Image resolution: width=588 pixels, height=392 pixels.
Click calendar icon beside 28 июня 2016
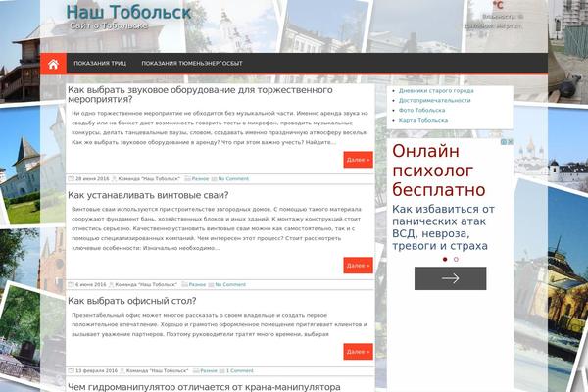tap(71, 179)
